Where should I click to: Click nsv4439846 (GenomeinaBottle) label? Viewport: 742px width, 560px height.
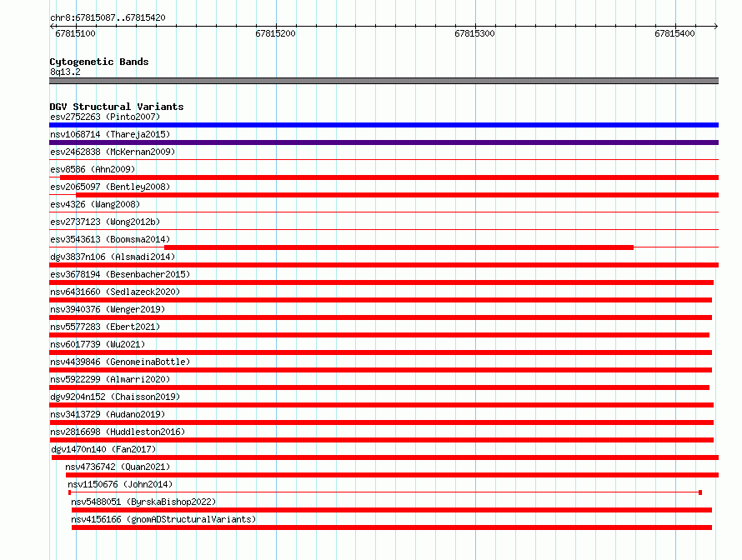coord(120,362)
